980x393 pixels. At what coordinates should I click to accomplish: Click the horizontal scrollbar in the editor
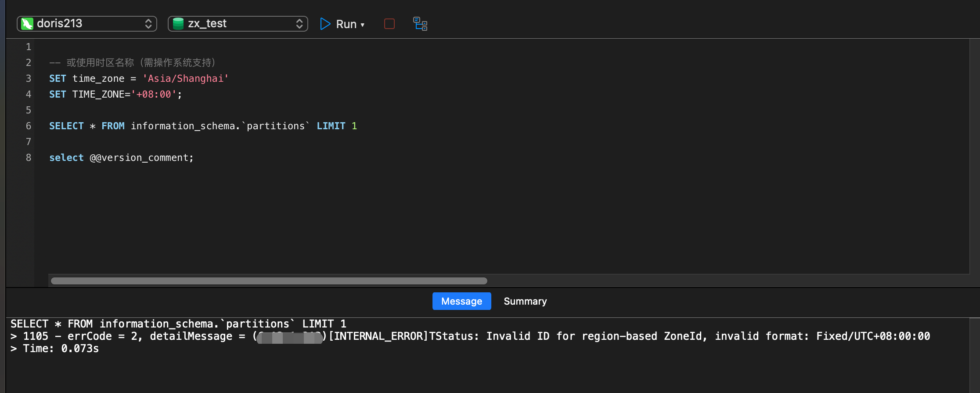[269, 281]
